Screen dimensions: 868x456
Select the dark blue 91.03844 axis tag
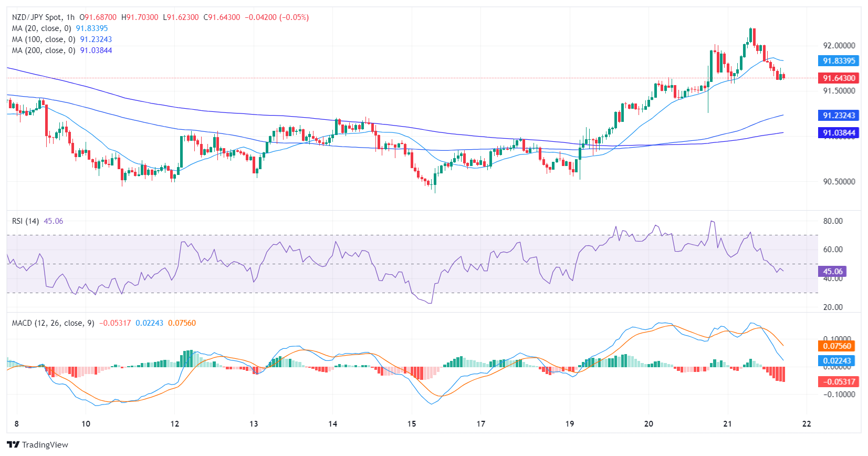(x=839, y=133)
